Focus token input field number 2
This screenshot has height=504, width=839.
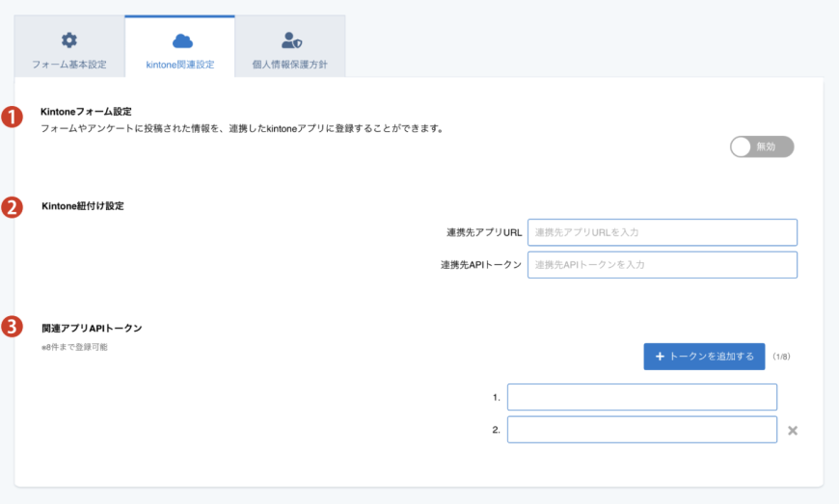click(642, 430)
